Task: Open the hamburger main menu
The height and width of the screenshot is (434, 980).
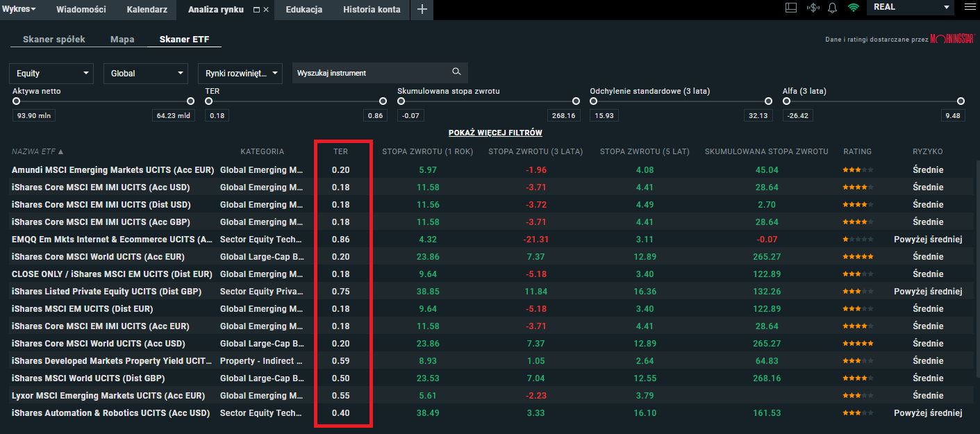Action: pos(970,7)
